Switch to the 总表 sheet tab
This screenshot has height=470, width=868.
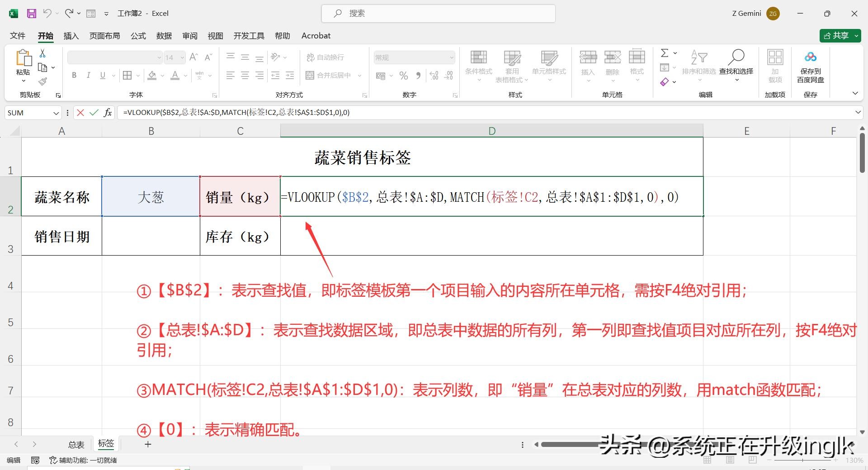pyautogui.click(x=76, y=445)
